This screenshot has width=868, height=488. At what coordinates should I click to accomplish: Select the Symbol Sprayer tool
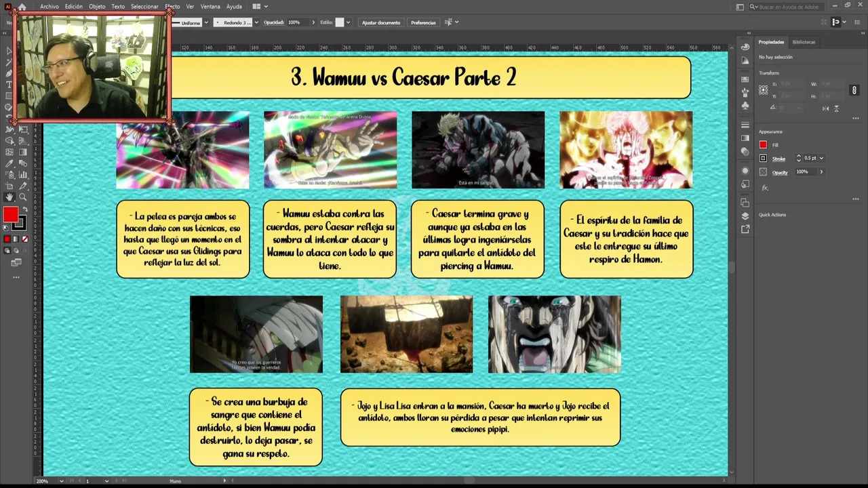click(x=10, y=174)
